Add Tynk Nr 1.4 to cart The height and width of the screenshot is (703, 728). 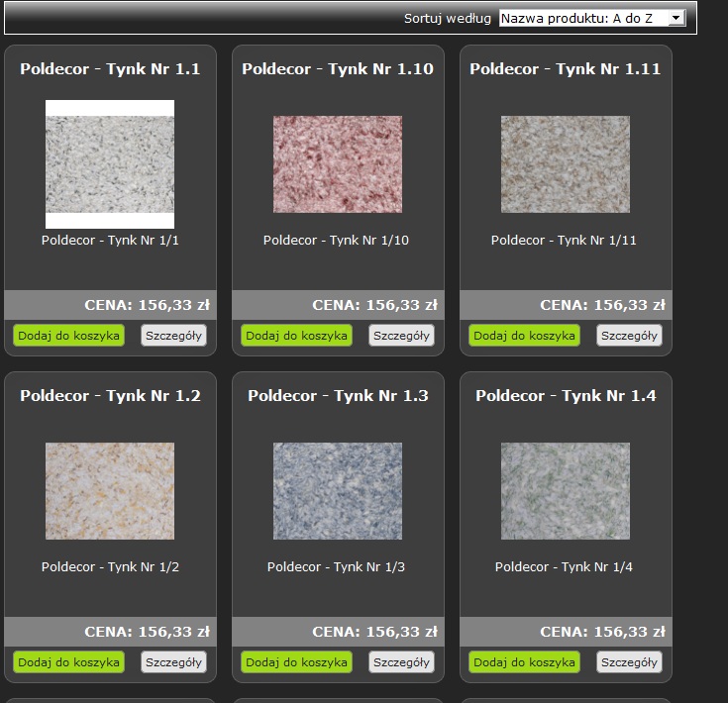524,662
